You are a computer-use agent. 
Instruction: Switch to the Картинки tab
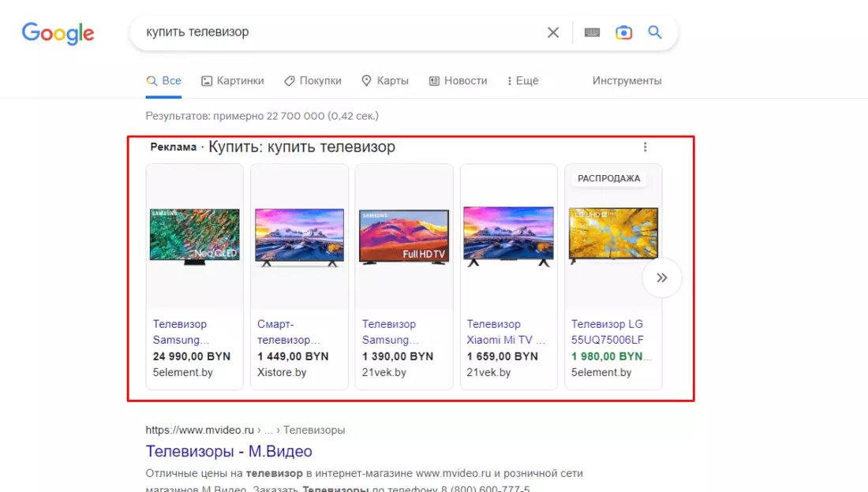(232, 80)
